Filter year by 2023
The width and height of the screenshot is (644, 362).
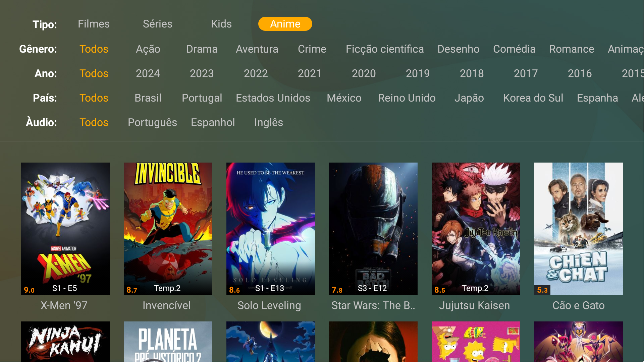click(202, 73)
